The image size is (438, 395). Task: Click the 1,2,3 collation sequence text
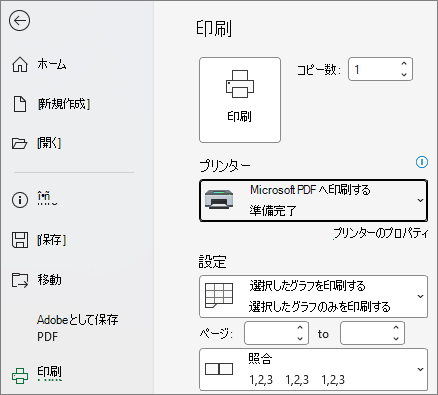297,380
